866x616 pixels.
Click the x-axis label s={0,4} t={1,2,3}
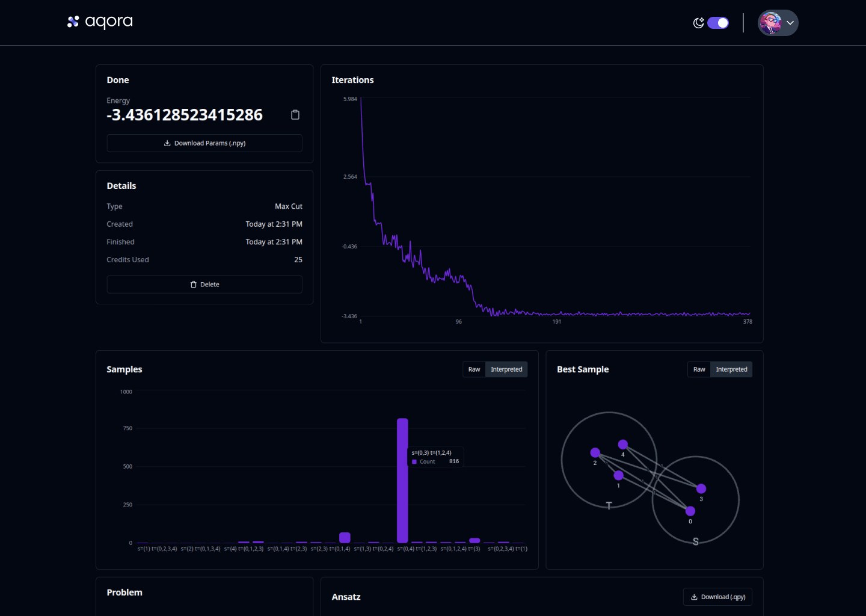click(x=417, y=549)
